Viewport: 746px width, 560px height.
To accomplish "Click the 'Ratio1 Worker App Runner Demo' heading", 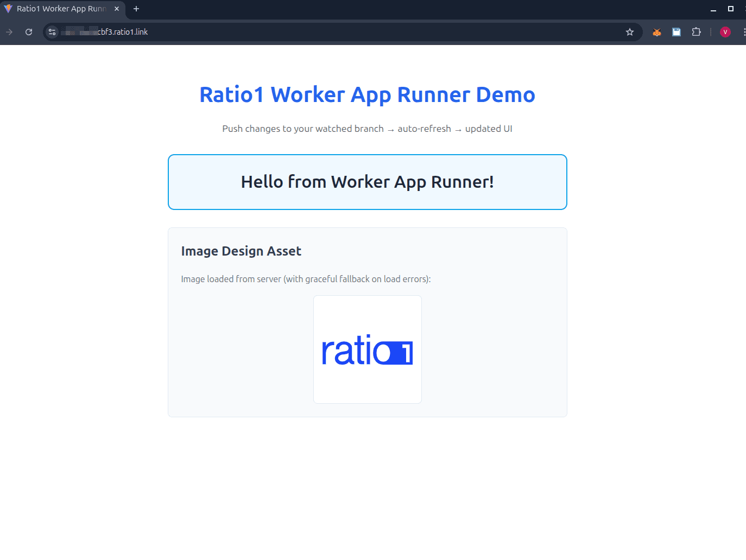I will tap(368, 94).
